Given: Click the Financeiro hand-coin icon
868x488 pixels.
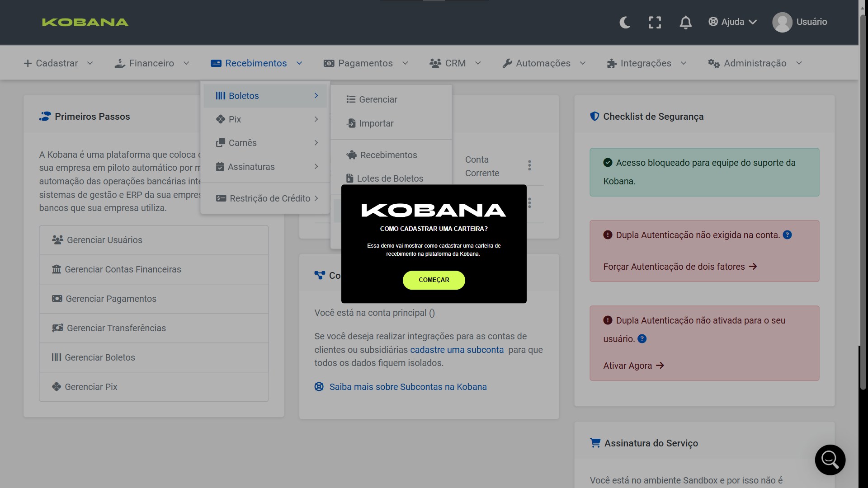Looking at the screenshot, I should [120, 63].
